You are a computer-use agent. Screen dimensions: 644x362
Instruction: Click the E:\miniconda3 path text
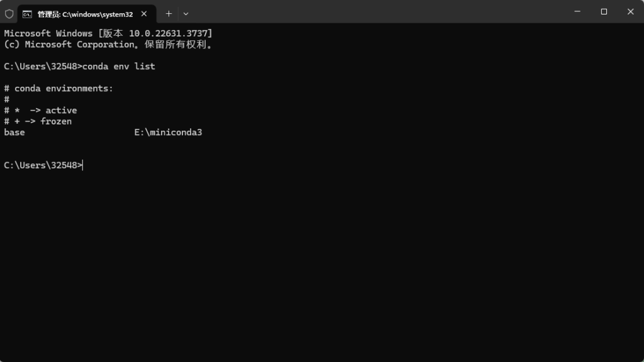tap(168, 133)
